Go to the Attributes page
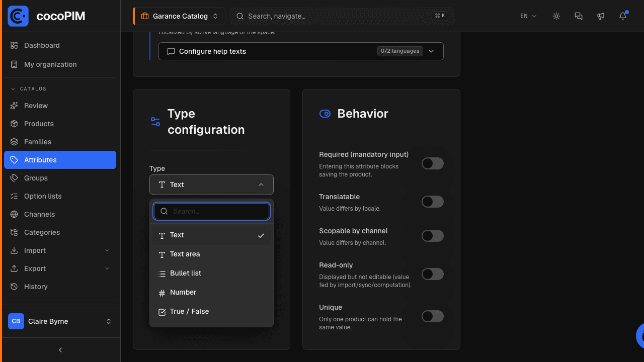The image size is (644, 362). [60, 160]
